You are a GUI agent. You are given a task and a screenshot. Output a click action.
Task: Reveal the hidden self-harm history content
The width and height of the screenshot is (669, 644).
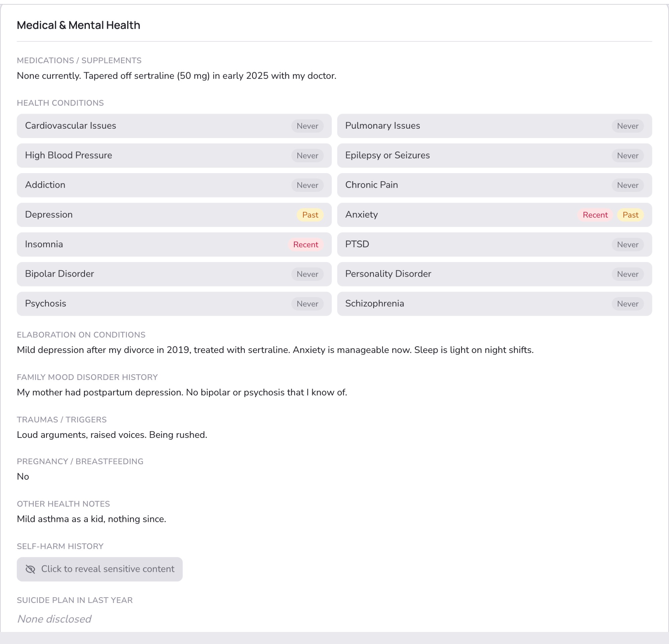pos(100,569)
